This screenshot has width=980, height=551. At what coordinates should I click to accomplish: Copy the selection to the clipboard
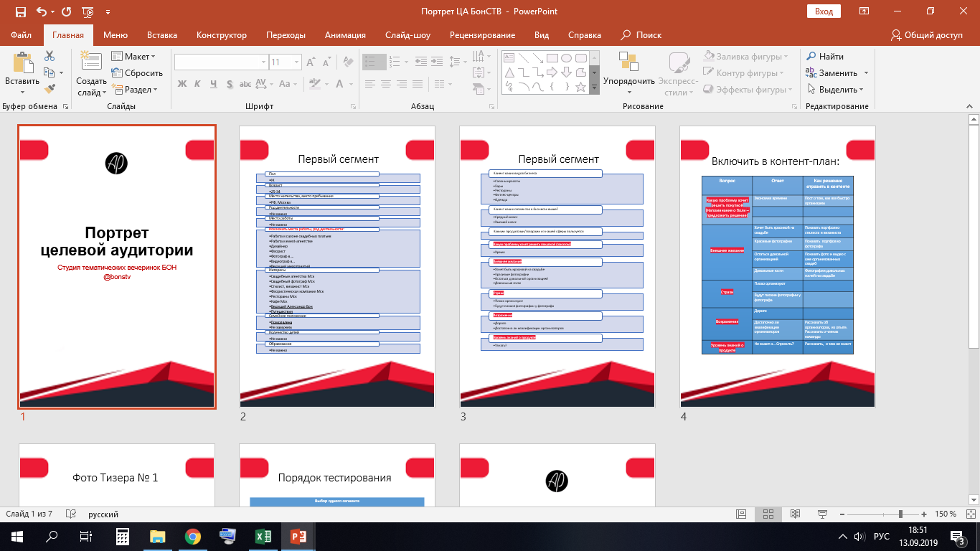point(50,72)
